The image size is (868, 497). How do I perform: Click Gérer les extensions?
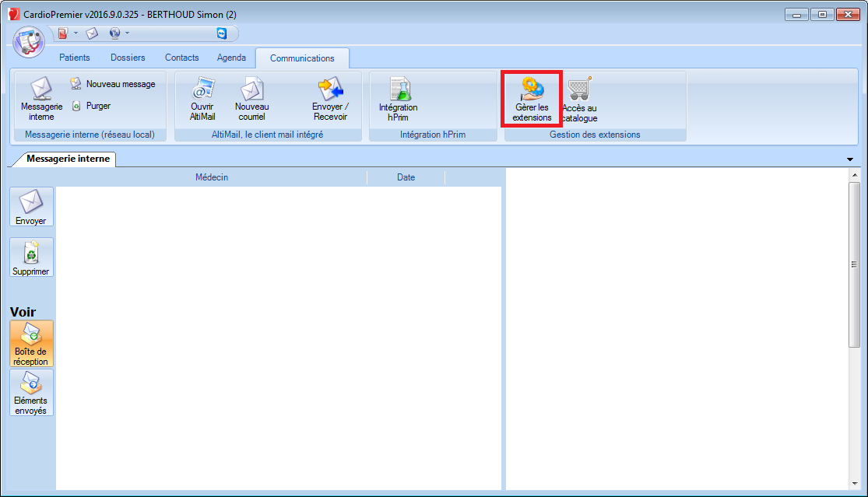(x=532, y=98)
